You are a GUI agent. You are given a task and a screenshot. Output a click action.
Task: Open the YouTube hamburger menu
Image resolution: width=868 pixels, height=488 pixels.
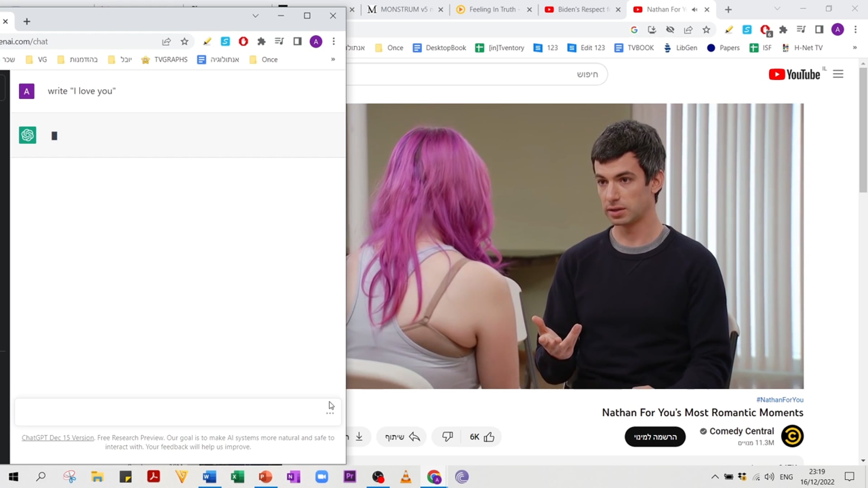pyautogui.click(x=838, y=74)
